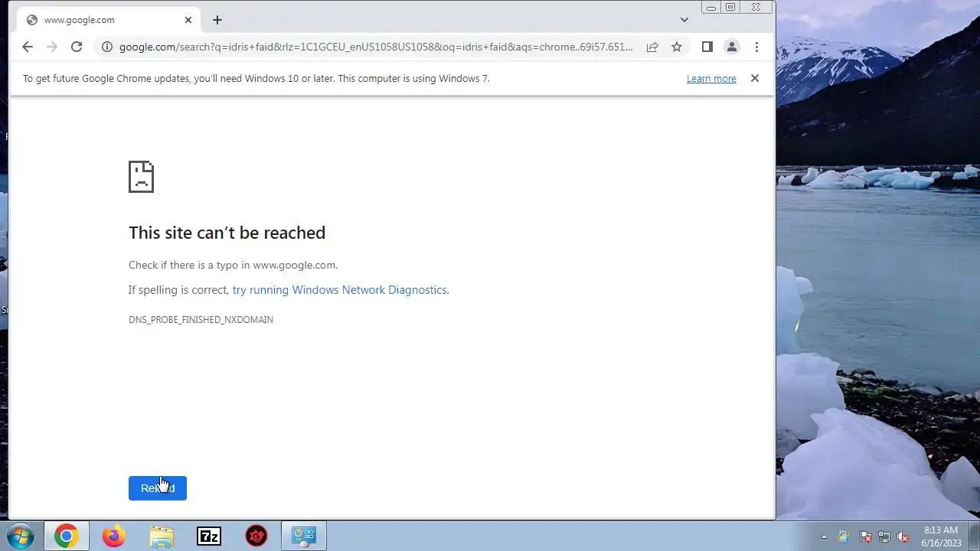Click the sad page error icon

click(x=141, y=177)
